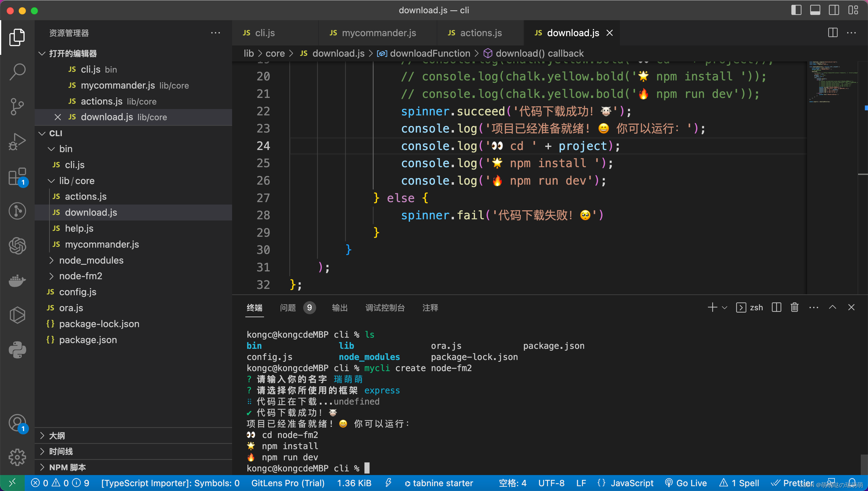Click the code minimap preview
The width and height of the screenshot is (868, 491).
pyautogui.click(x=832, y=83)
